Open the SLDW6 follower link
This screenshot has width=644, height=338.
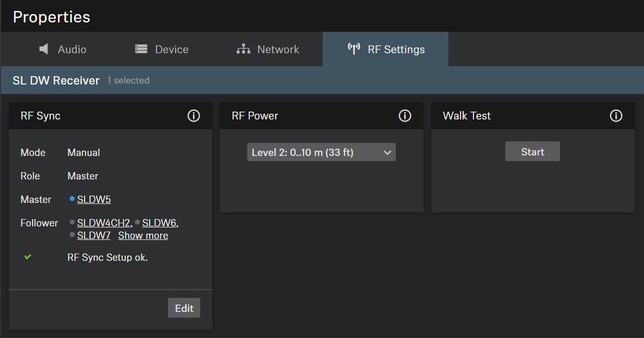pyautogui.click(x=159, y=223)
